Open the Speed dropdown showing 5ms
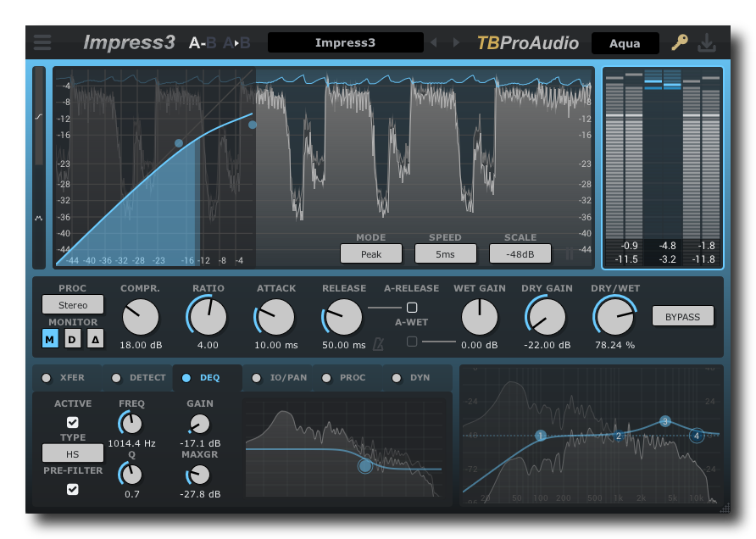Image resolution: width=756 pixels, height=539 pixels. (x=445, y=253)
